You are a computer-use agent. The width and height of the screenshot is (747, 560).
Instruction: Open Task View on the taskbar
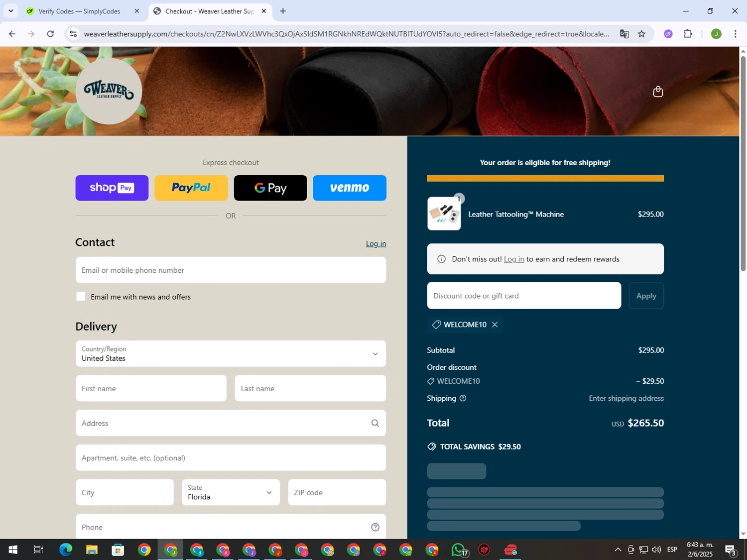(38, 550)
